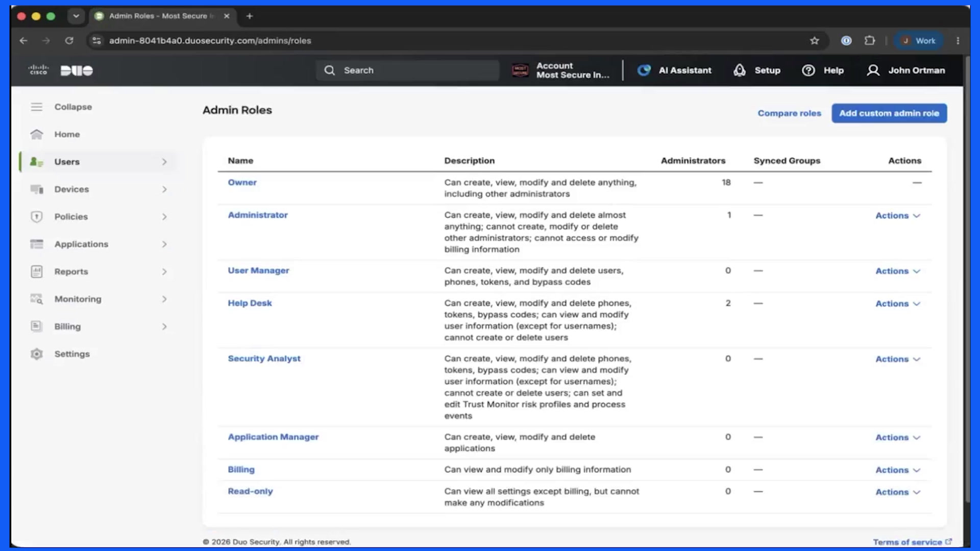Click the Help question mark icon
Viewport: 980px width, 551px height.
click(x=808, y=70)
